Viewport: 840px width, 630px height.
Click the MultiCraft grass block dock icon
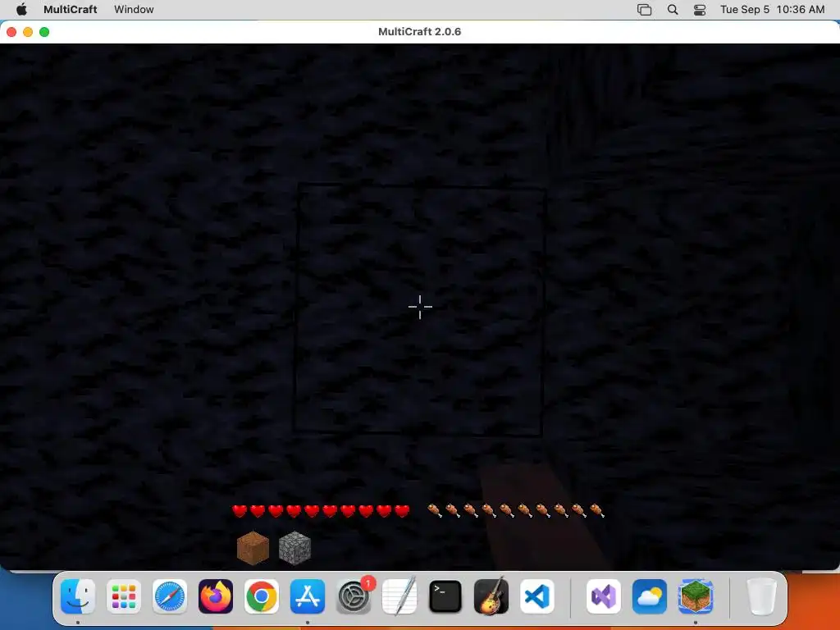(696, 596)
